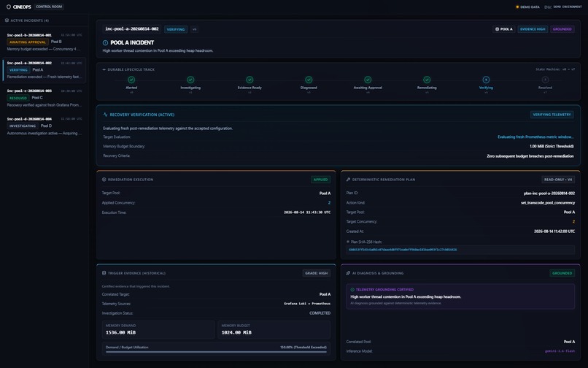
Task: Click the Remediating step checkmark icon
Action: [427, 80]
